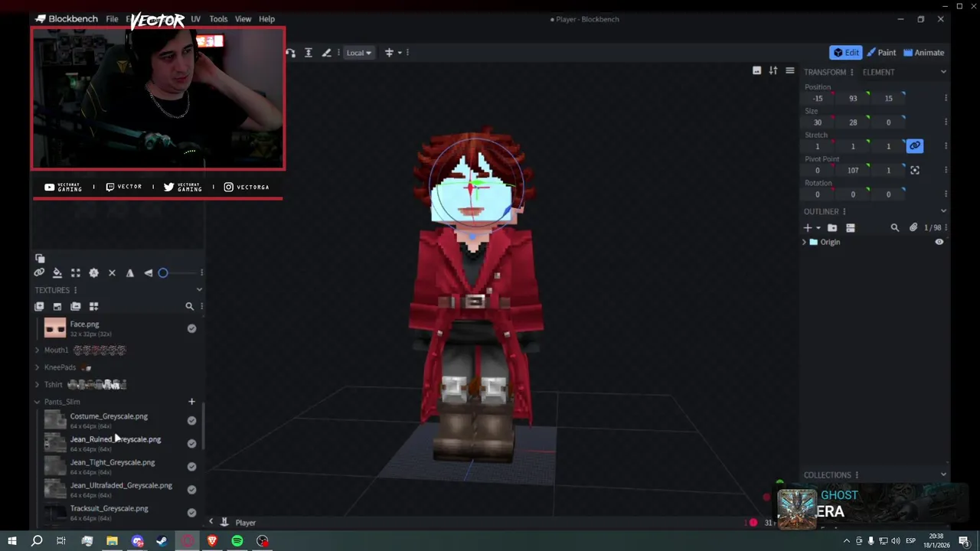Click the add element plus arrows toolbar icon
The image size is (980, 551).
click(x=389, y=53)
